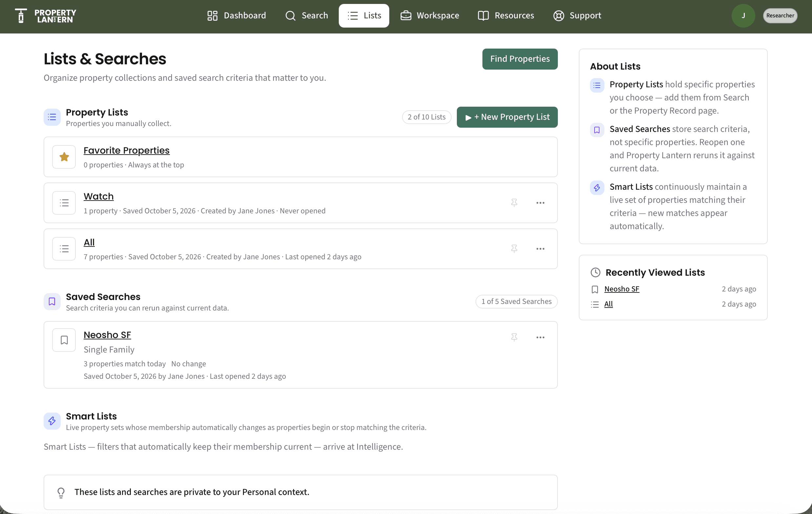Viewport: 812px width, 514px height.
Task: Open the Dashboard nav item
Action: click(x=236, y=15)
